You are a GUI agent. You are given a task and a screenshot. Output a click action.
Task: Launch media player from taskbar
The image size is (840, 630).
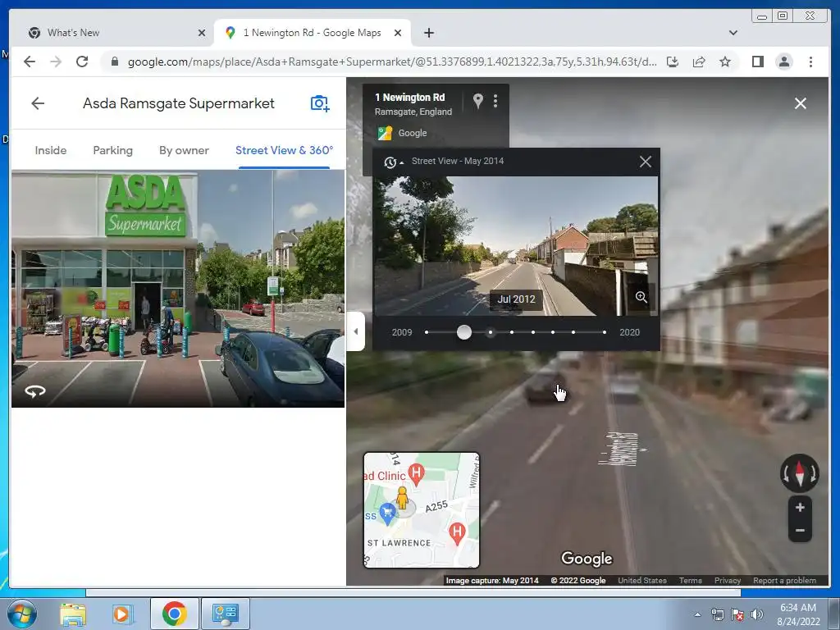pyautogui.click(x=122, y=614)
